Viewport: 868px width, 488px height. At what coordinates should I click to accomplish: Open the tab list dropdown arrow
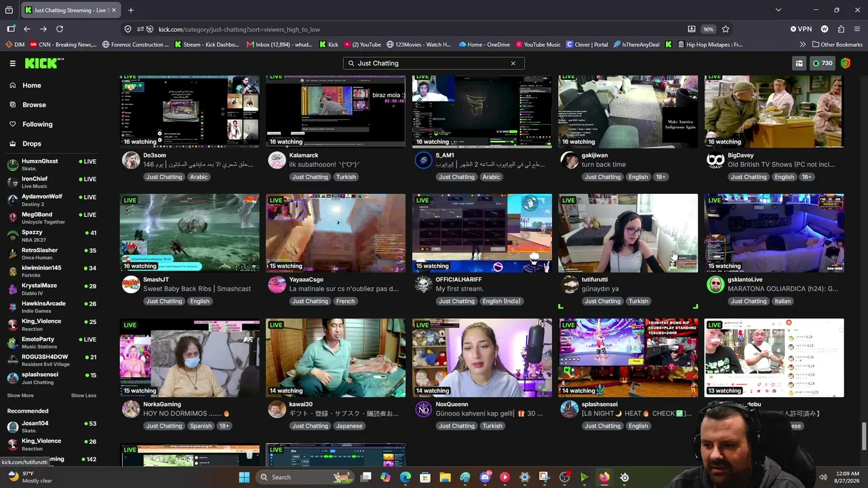[778, 10]
